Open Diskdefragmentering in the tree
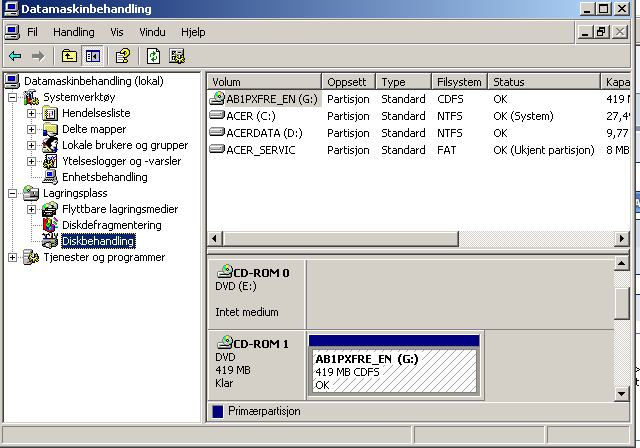Viewport: 640px width, 448px height. click(111, 225)
